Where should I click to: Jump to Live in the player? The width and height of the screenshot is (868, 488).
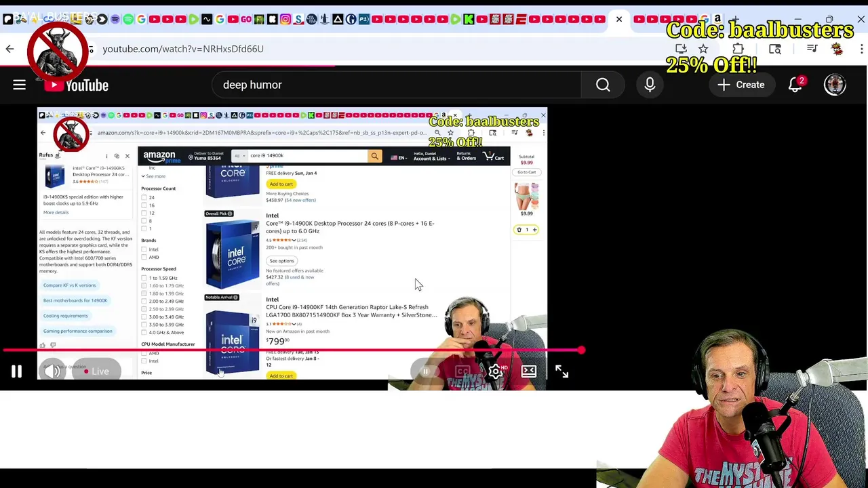(x=96, y=371)
